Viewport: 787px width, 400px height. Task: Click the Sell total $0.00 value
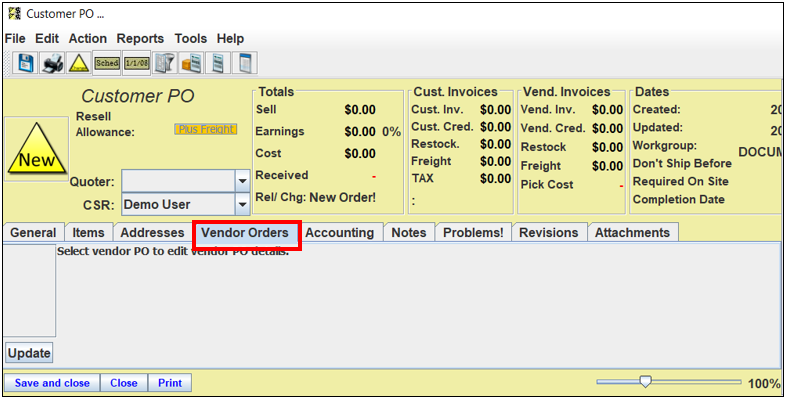(360, 110)
